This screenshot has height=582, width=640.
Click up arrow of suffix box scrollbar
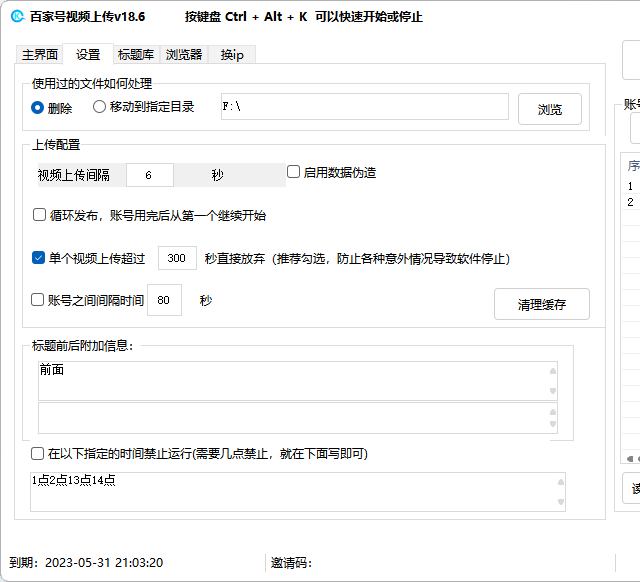click(553, 411)
